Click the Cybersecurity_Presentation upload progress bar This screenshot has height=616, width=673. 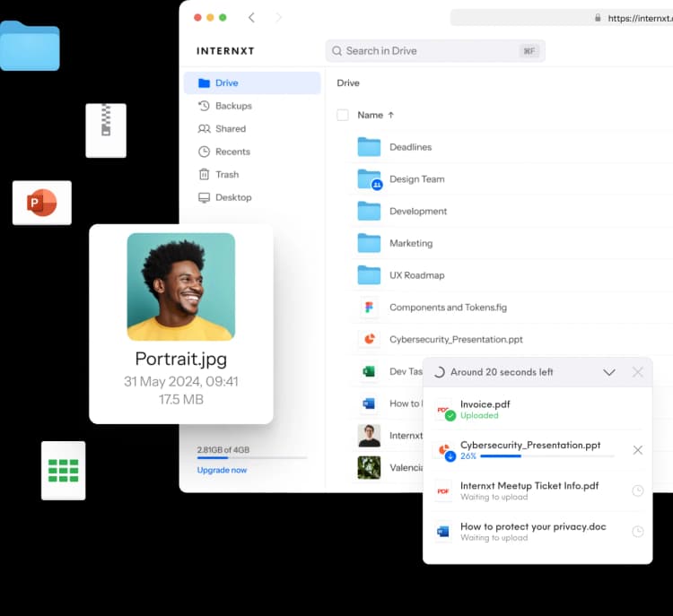[x=547, y=456]
